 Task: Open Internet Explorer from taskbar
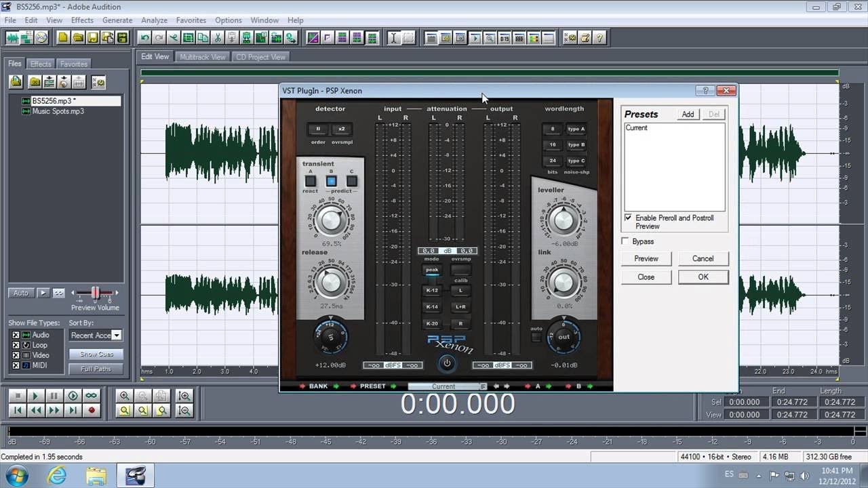57,475
